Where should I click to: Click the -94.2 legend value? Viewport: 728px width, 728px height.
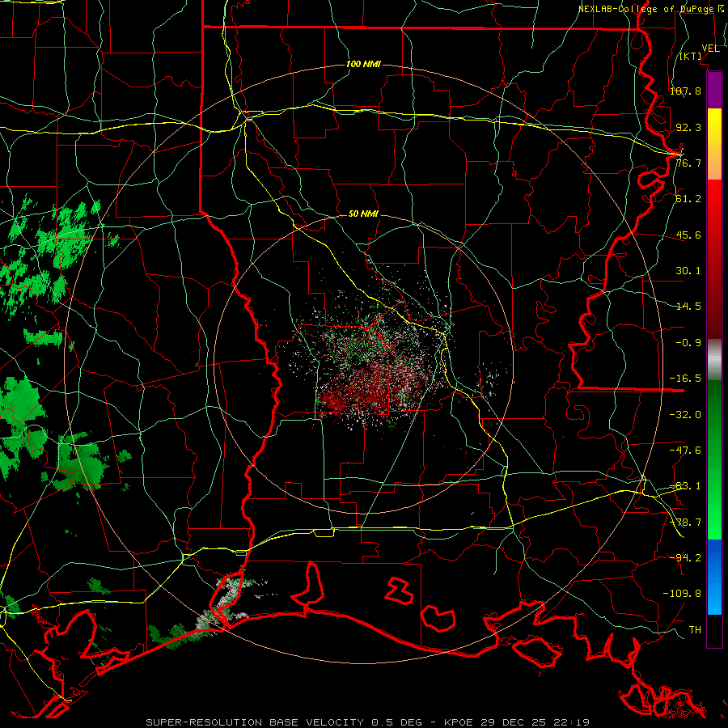[685, 557]
